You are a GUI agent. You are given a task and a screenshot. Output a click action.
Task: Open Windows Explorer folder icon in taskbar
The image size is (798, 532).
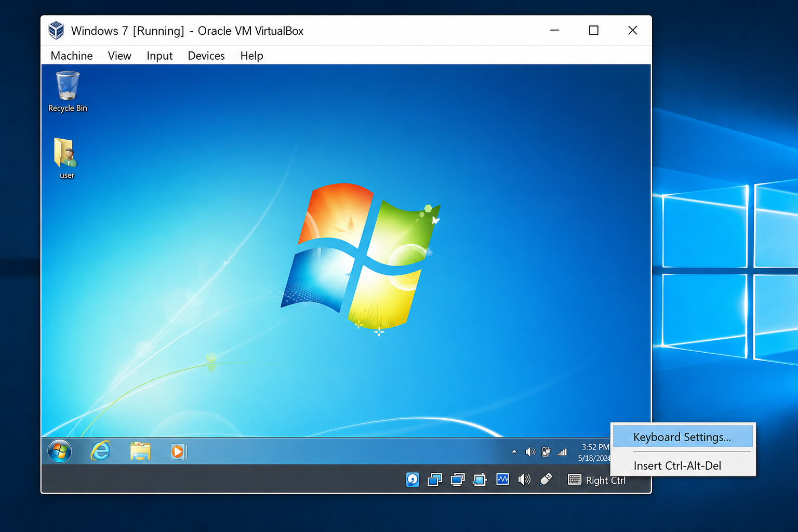(x=140, y=451)
